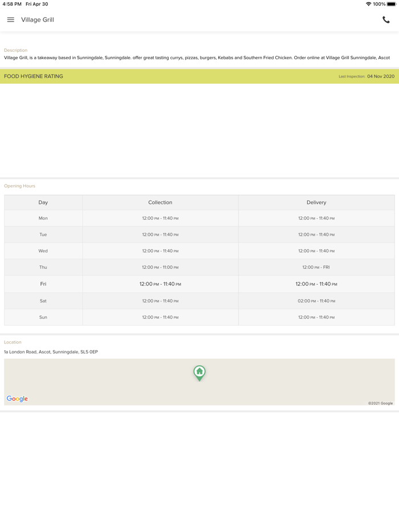Tap Saturday's delivery time 02:00 PM - 11:40 PM
Viewport: 399px width, 532px height.
[316, 301]
